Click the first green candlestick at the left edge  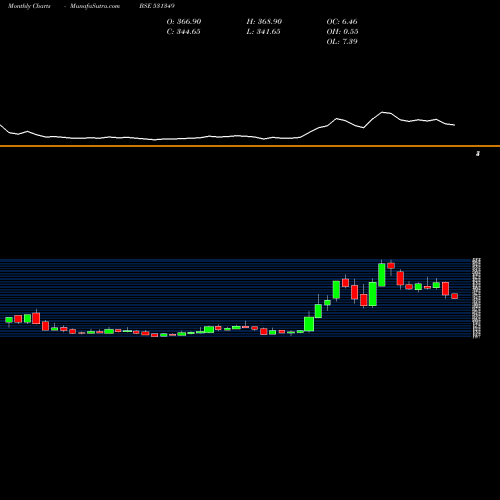click(9, 320)
